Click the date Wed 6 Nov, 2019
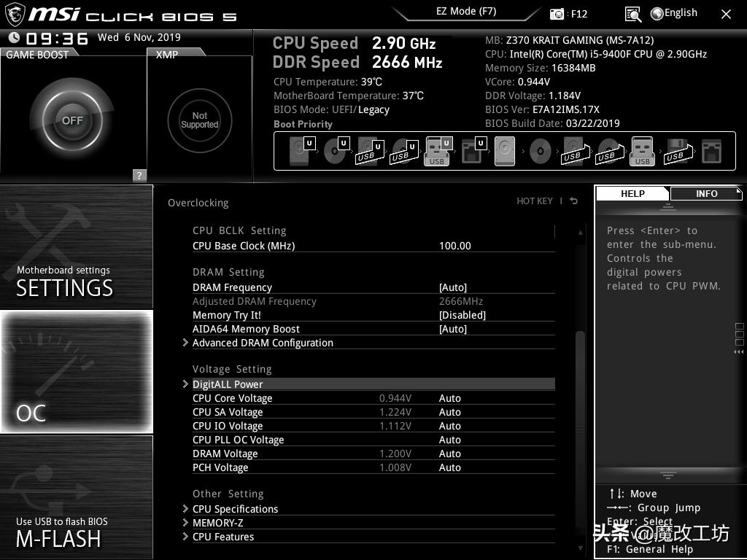Screen dimensions: 747x560 coord(139,37)
